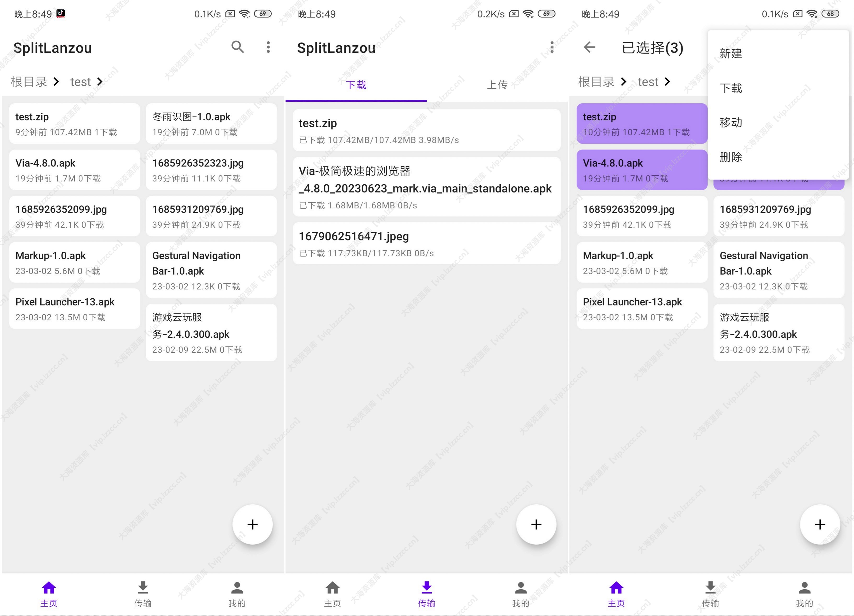Tap 传输 icon in the transfer screen
This screenshot has height=616, width=854.
427,588
